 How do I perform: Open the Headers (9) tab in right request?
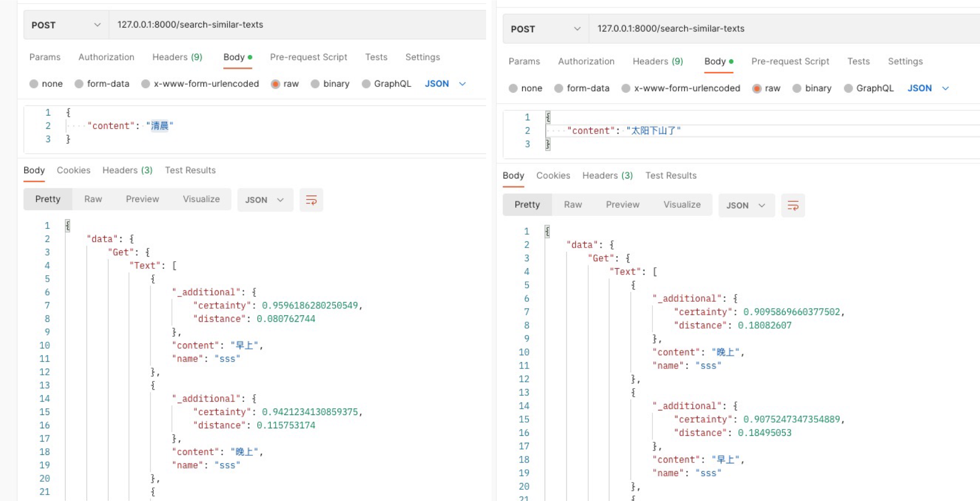coord(657,61)
